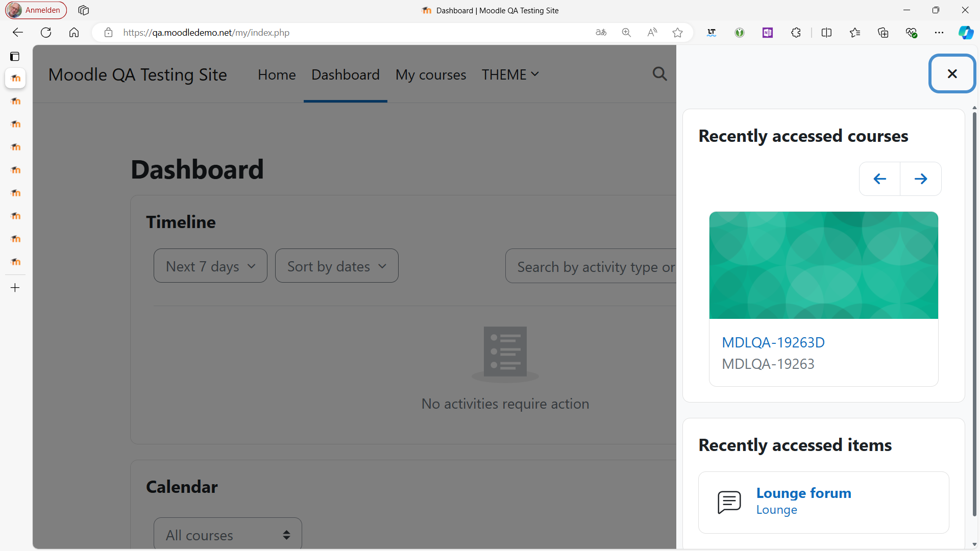
Task: Click the Anmelden profile button
Action: point(36,10)
